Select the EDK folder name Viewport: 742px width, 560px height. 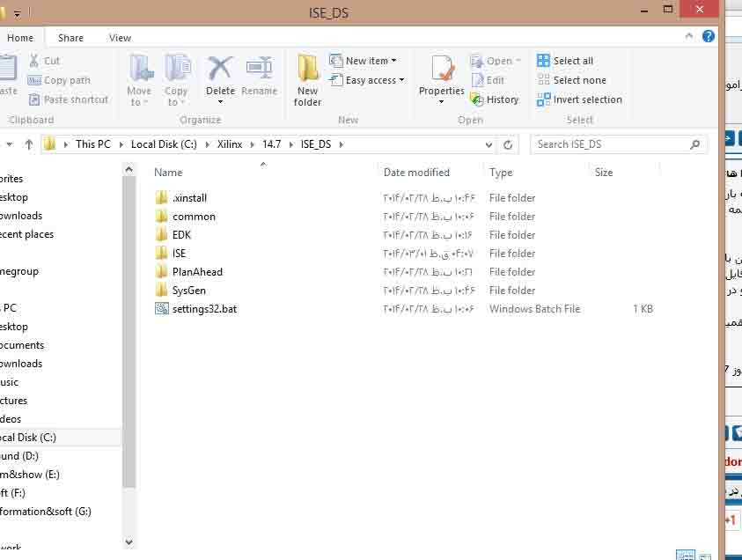point(181,235)
